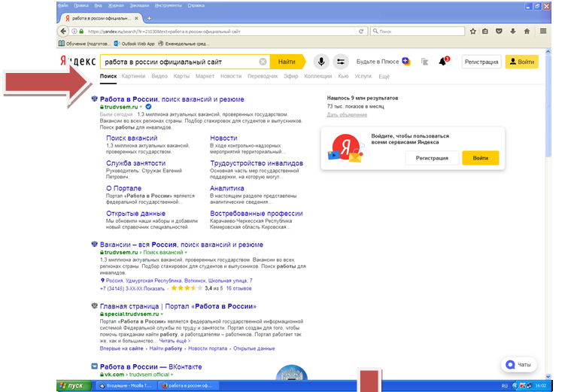Expand the dropdown arrow after Поиск вакансий breadcrumb
The image size is (580, 392).
click(x=186, y=253)
